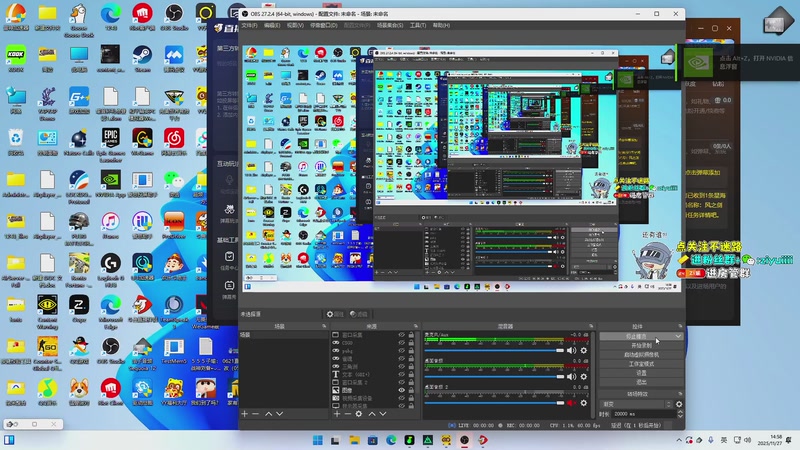Open the Recycle Bin on desktop
Image resolution: width=800 pixels, height=450 pixels.
pyautogui.click(x=16, y=142)
